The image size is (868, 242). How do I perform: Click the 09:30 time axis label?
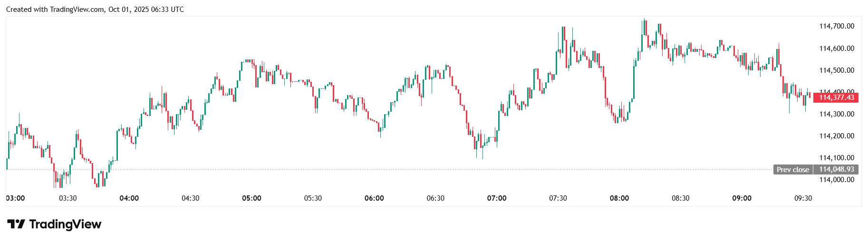[803, 198]
